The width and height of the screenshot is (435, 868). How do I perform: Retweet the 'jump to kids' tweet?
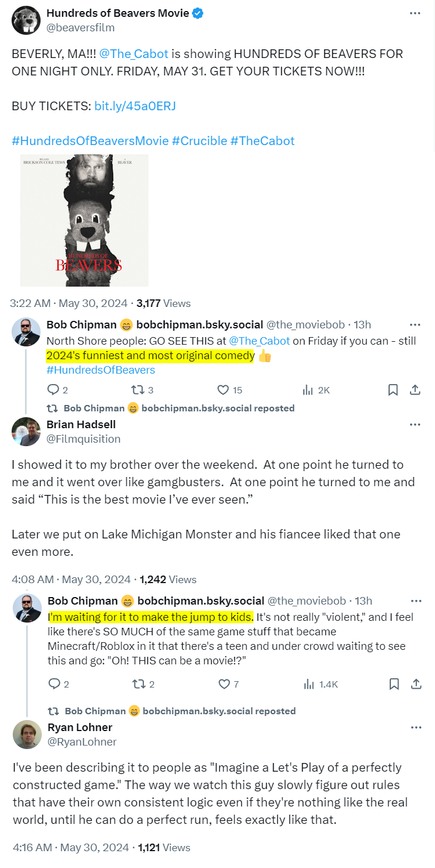coord(139,684)
